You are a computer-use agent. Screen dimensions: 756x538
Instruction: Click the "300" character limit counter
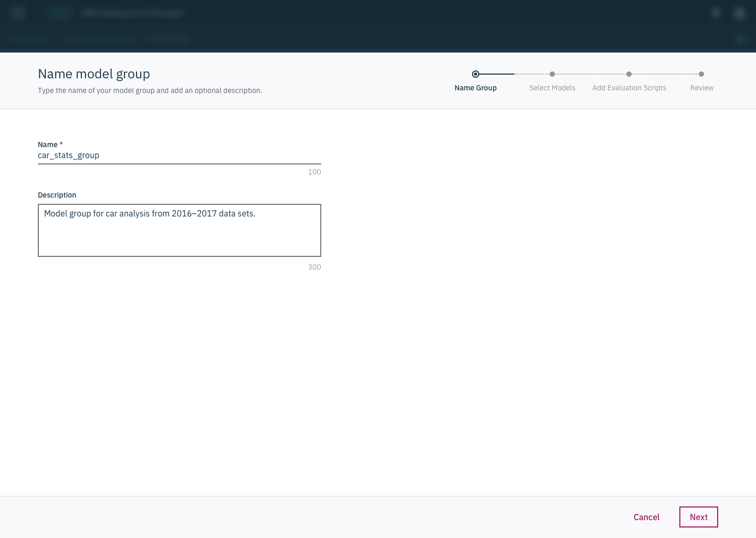tap(314, 267)
